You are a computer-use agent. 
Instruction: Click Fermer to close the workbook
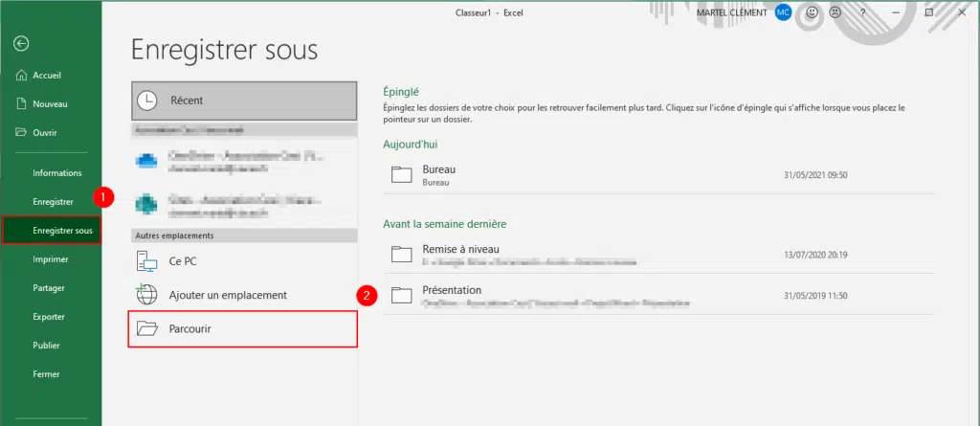click(x=46, y=373)
